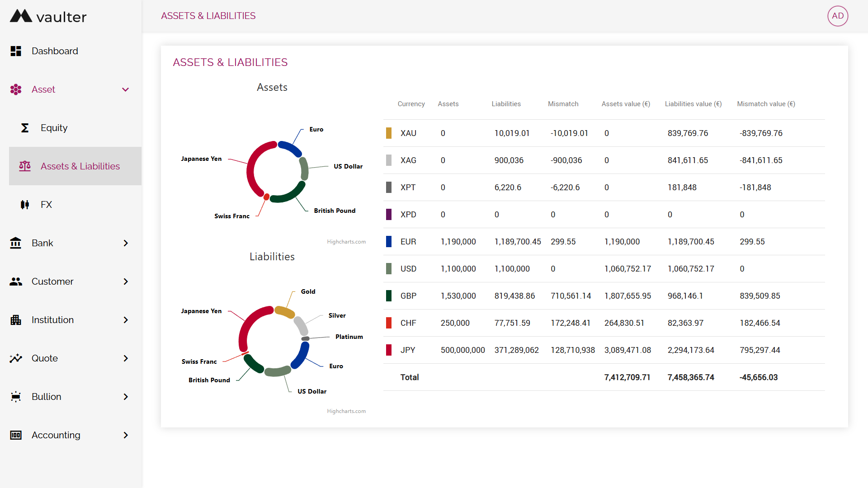Click the Customer people icon
Screen dimensions: 868x488
pyautogui.click(x=16, y=282)
